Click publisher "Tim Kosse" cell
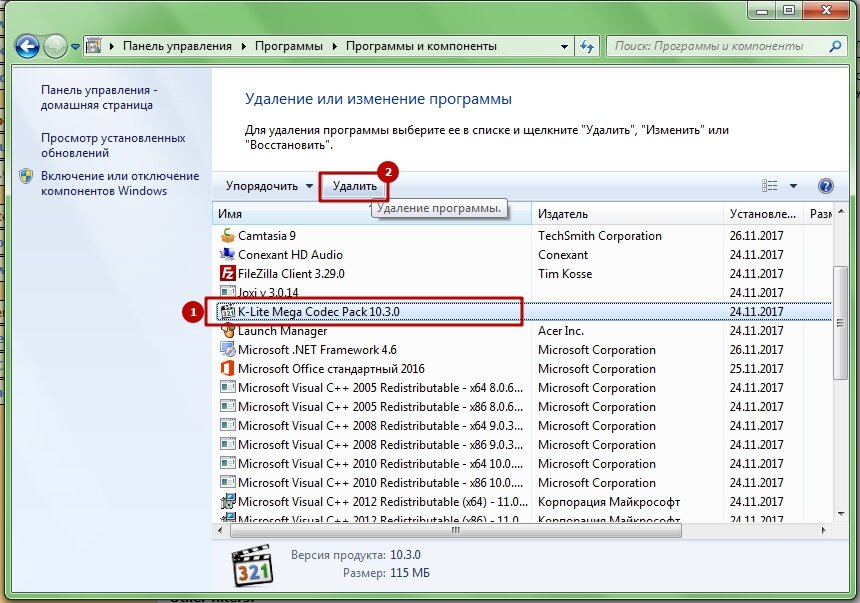Viewport: 860px width, 603px height. click(x=565, y=273)
